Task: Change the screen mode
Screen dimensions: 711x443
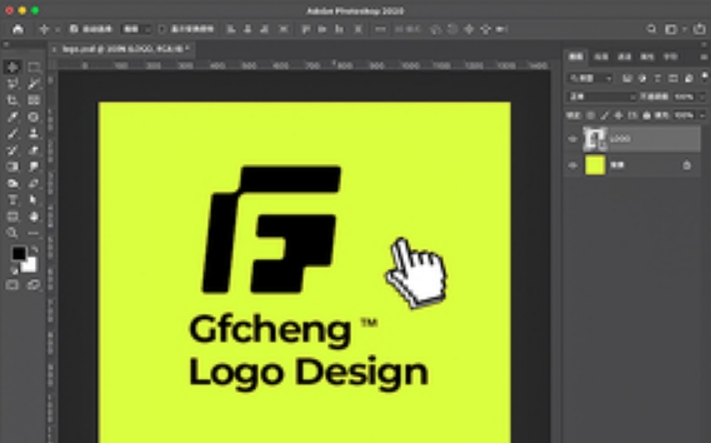Action: (x=34, y=285)
